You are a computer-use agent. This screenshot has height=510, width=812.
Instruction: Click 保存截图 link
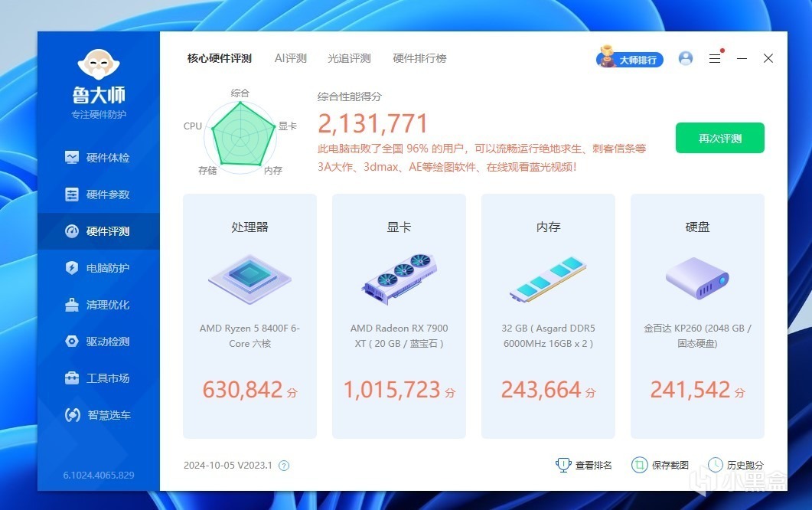point(660,465)
